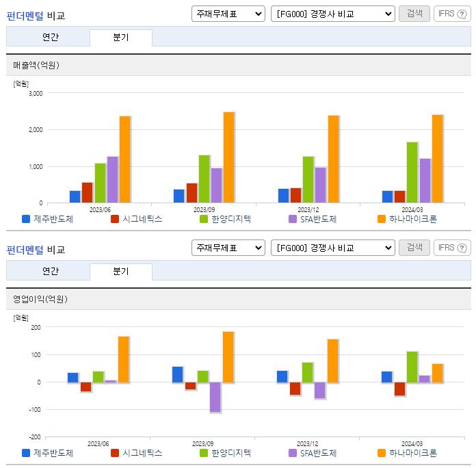Click the IFRS help button in the operating profit section
476x468 pixels.
pyautogui.click(x=452, y=248)
